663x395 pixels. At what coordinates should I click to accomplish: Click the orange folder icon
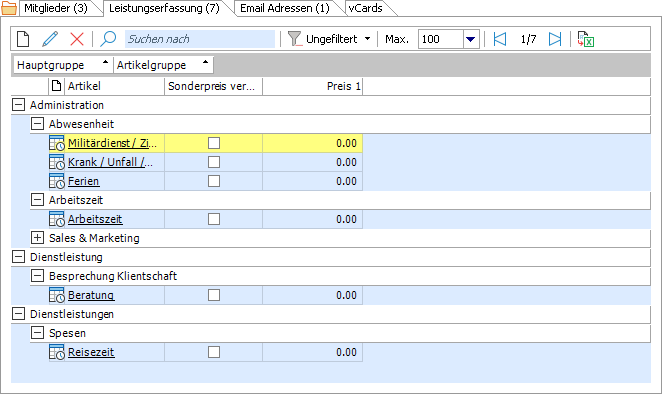9,8
